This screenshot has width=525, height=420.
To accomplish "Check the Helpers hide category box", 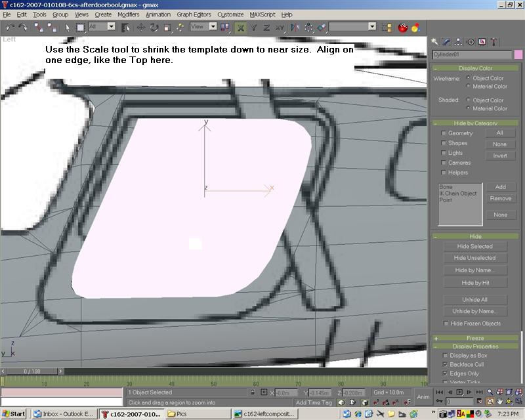I will pyautogui.click(x=444, y=173).
